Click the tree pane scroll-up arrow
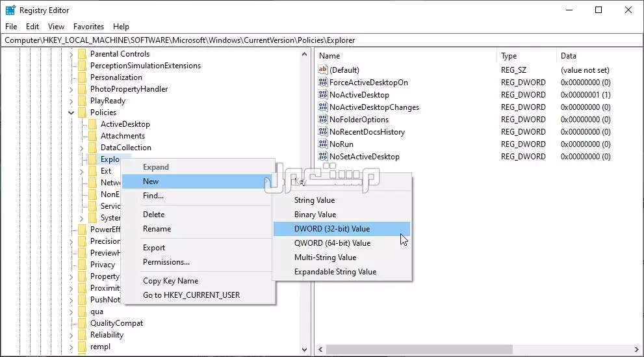The height and width of the screenshot is (357, 644). point(304,54)
